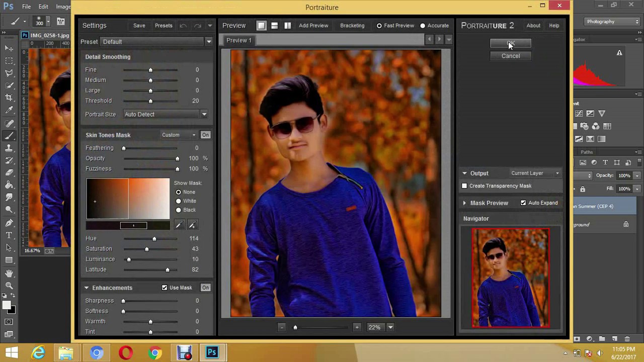Switch to the Paths tab in Photoshop
The image size is (644, 362).
(587, 152)
